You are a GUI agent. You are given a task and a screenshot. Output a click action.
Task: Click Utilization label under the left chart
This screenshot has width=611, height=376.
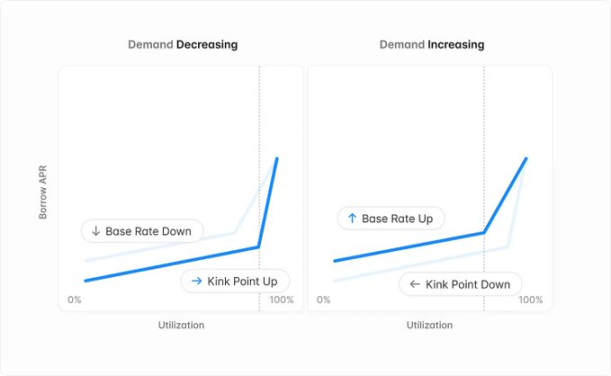[181, 325]
